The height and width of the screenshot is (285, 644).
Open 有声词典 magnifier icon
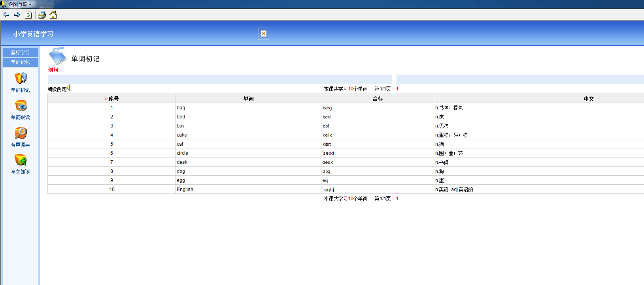[x=21, y=133]
